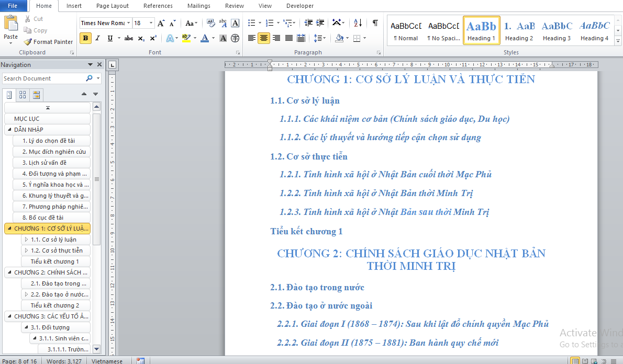
Task: Click Copy button
Action: [x=36, y=30]
